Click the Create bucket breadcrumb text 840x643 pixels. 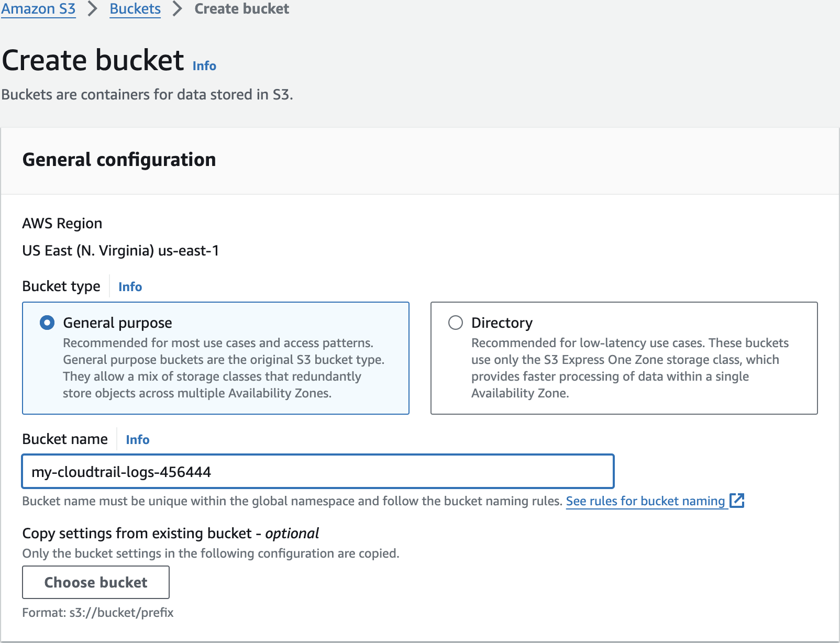[242, 9]
